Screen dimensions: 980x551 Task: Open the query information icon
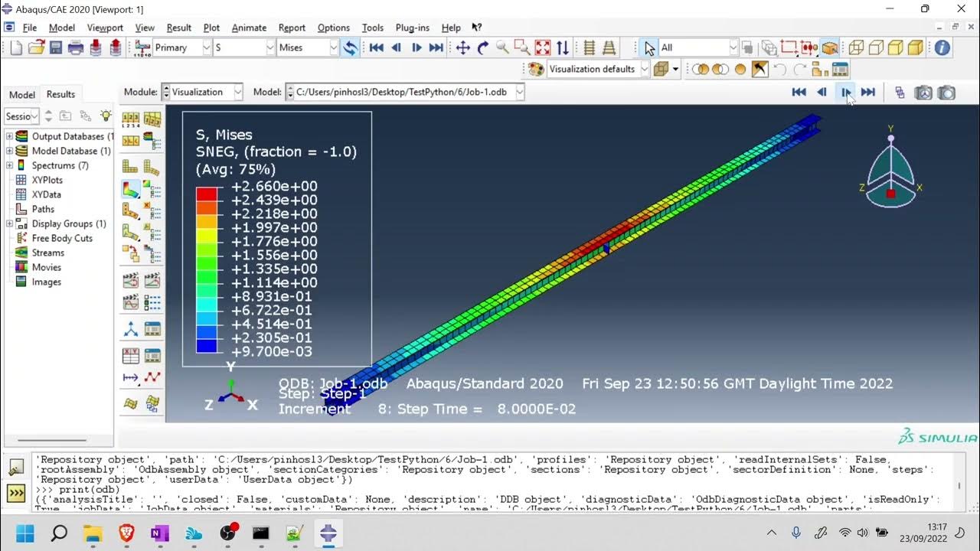pyautogui.click(x=942, y=47)
